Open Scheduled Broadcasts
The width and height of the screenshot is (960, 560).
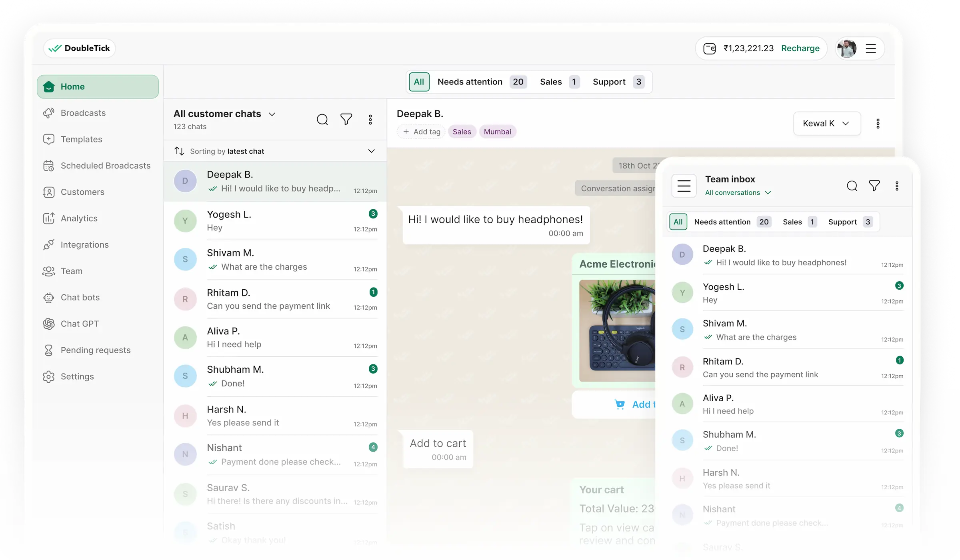105,165
